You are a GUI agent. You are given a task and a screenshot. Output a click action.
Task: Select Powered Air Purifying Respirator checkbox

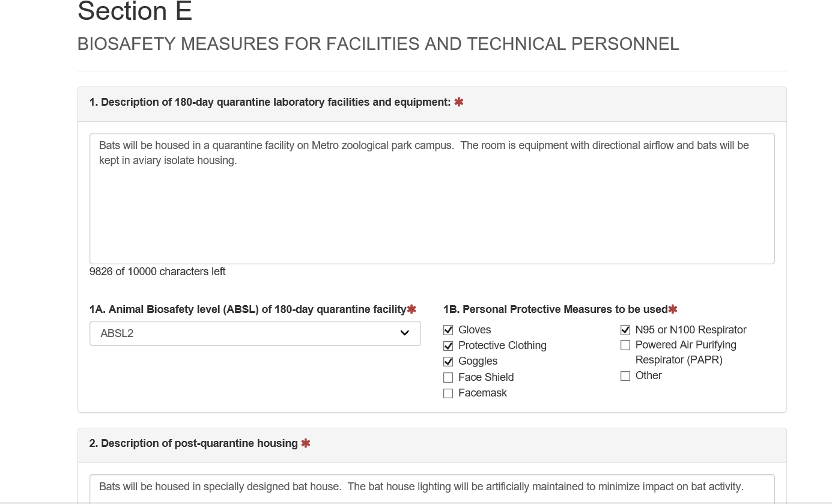(625, 345)
